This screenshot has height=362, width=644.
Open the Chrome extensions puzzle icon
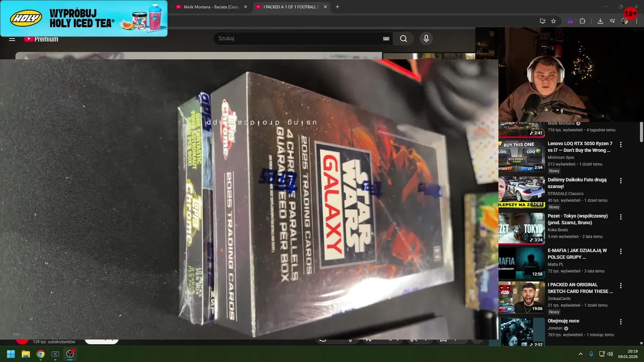pos(583,21)
